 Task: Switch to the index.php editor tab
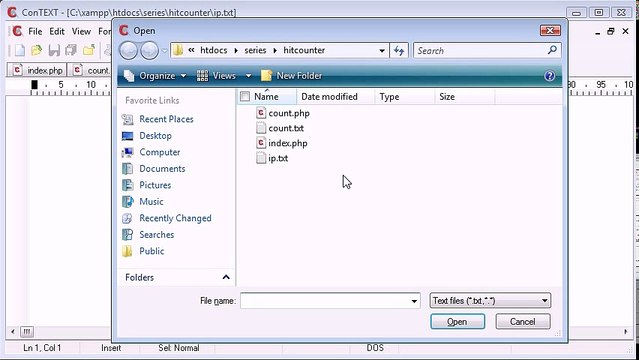37,70
